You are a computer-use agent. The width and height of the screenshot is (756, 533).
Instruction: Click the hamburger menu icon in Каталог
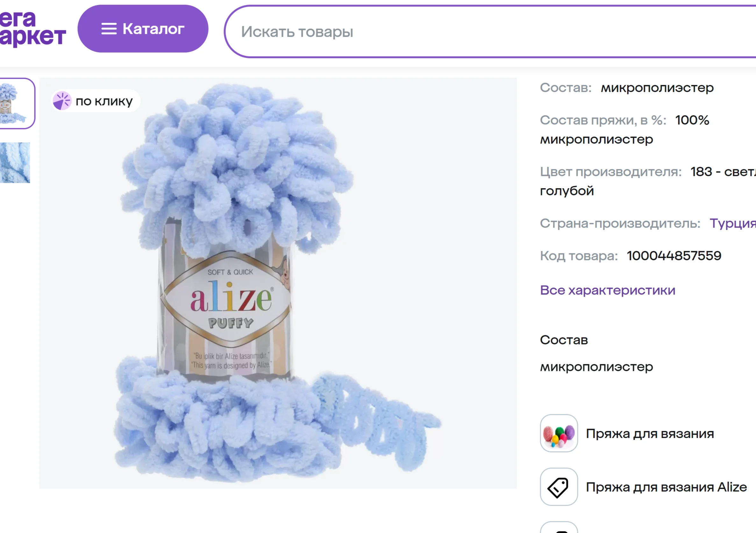[109, 29]
